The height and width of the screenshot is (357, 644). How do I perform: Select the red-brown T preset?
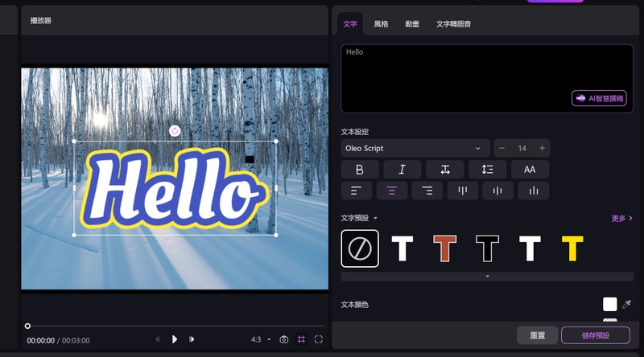pos(445,248)
